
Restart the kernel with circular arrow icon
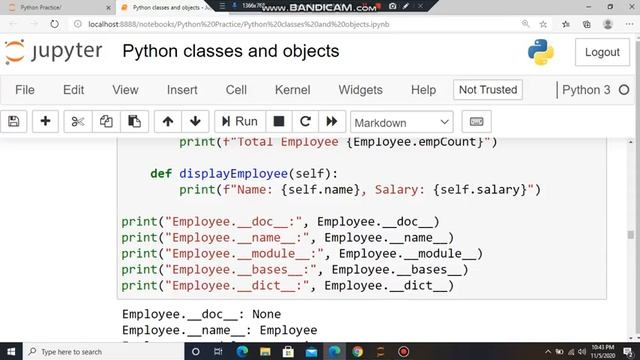(x=305, y=121)
